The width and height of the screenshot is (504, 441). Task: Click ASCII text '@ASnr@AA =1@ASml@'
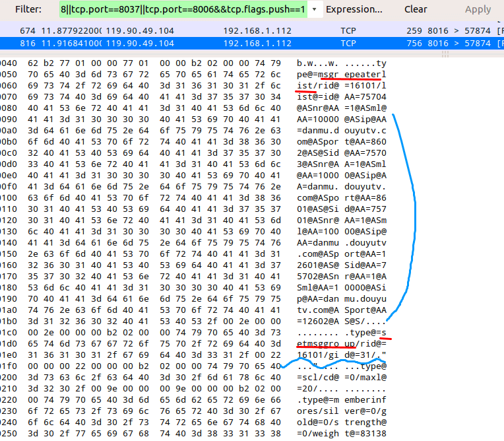[x=341, y=108]
